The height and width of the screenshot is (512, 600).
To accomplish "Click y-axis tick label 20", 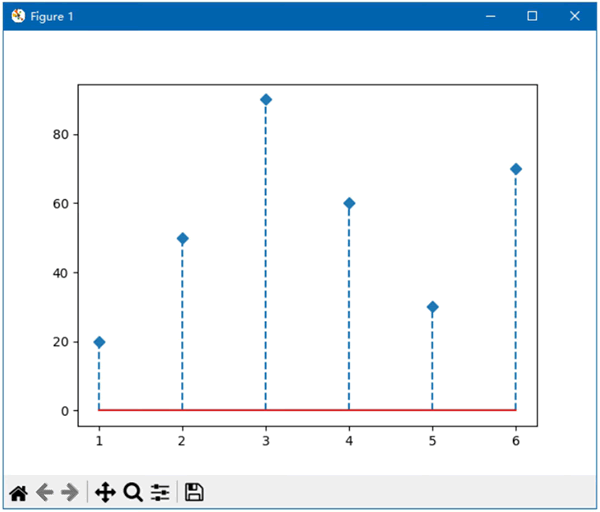I will [60, 342].
